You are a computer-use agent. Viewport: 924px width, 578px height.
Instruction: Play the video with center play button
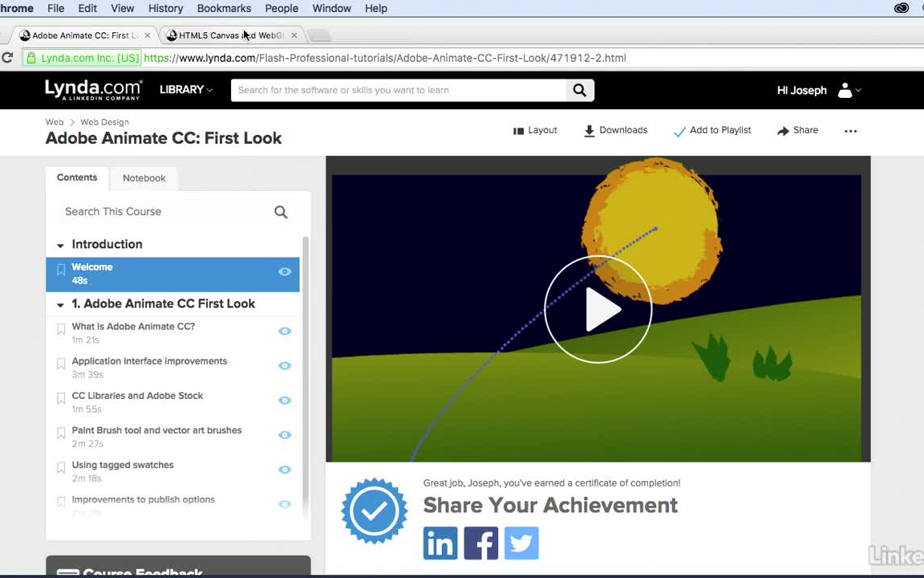598,309
